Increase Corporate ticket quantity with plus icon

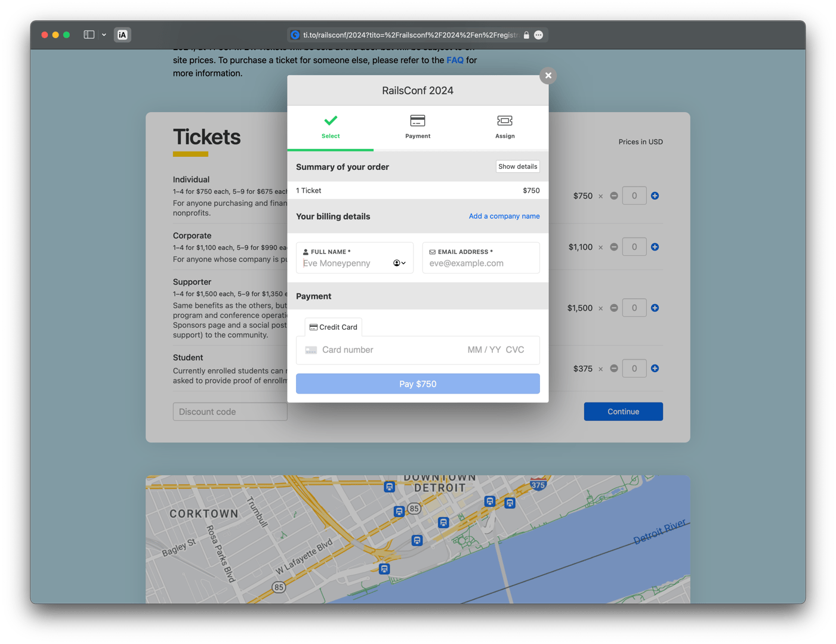pos(655,247)
